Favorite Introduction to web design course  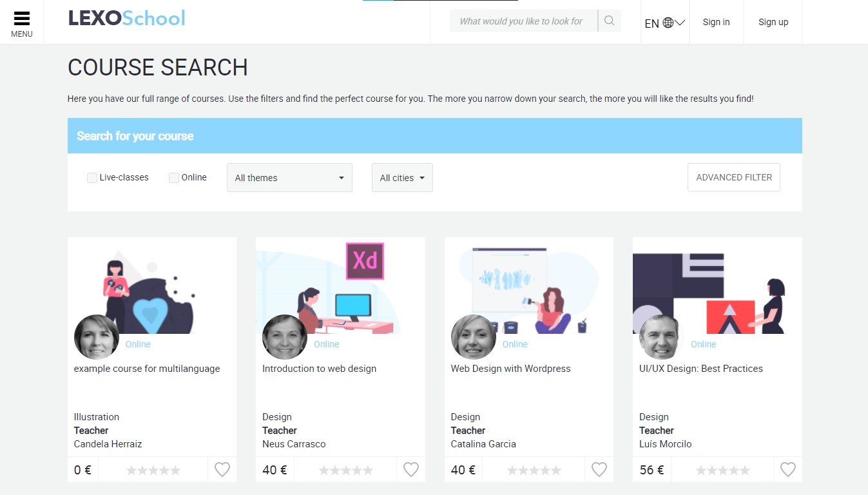click(410, 469)
